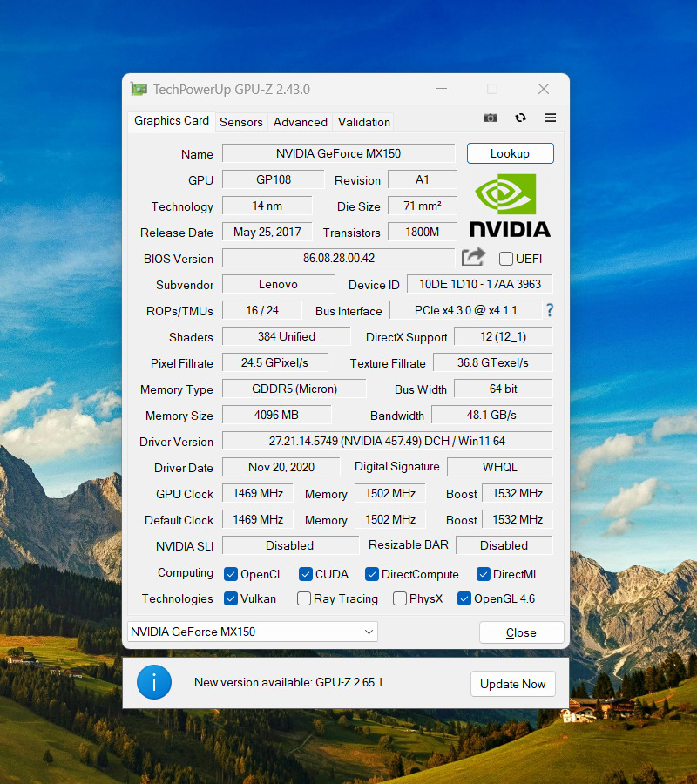Click the NVIDIA logo image
Viewport: 697px width, 784px height.
coord(510,206)
